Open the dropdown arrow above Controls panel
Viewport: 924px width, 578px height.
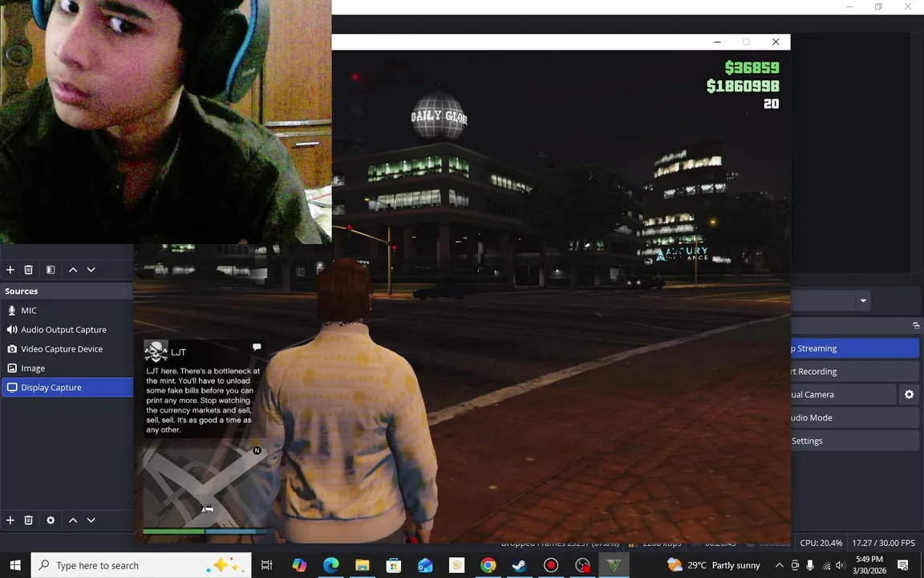[863, 301]
